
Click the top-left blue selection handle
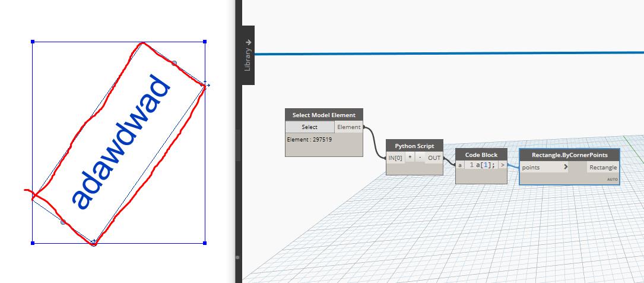(x=33, y=42)
